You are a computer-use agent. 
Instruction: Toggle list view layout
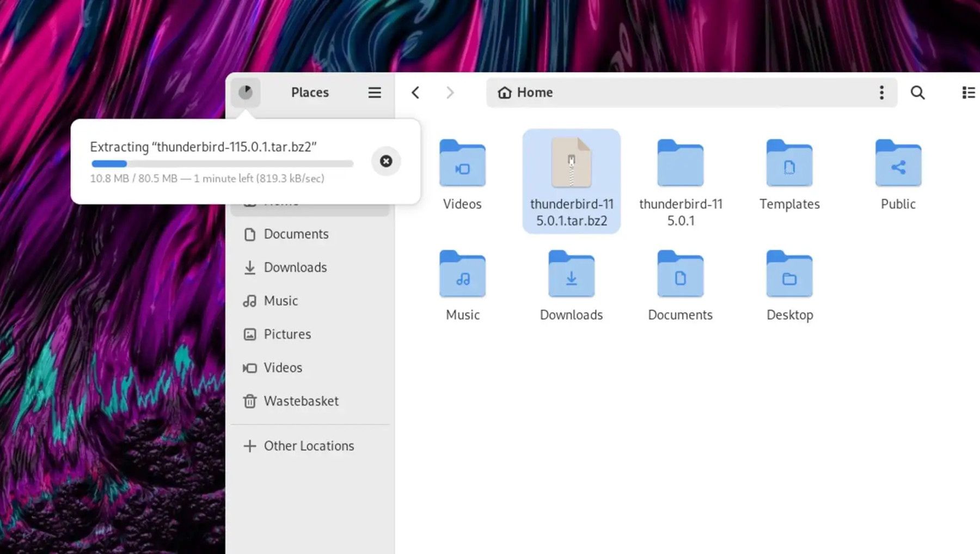pyautogui.click(x=968, y=93)
